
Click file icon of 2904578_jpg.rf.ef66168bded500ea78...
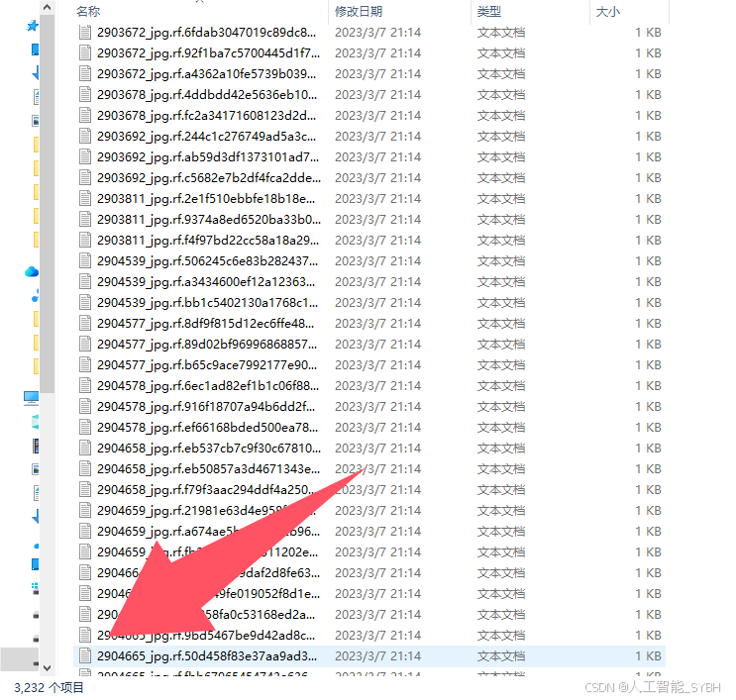[x=85, y=428]
